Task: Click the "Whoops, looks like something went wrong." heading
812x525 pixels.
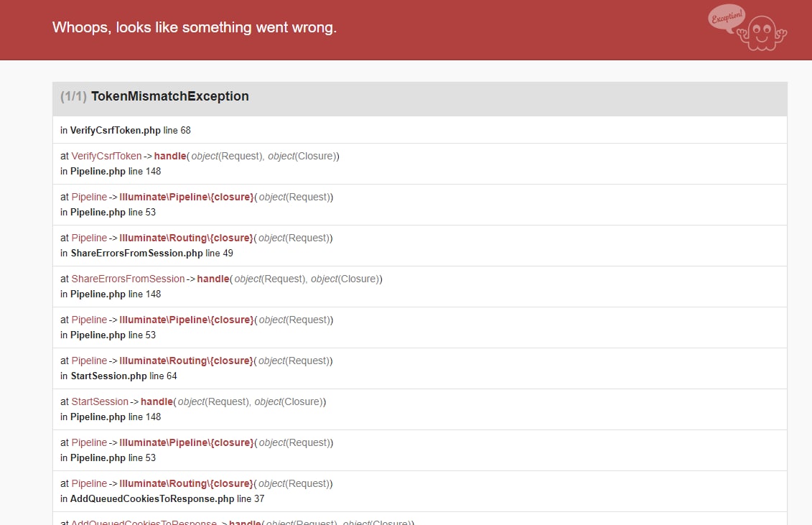Action: coord(194,27)
